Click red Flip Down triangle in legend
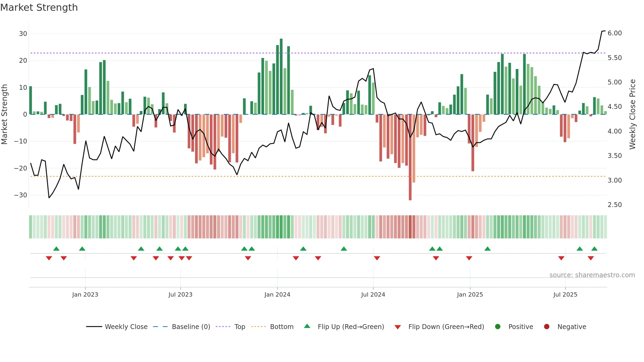The height and width of the screenshot is (362, 644). tap(398, 327)
